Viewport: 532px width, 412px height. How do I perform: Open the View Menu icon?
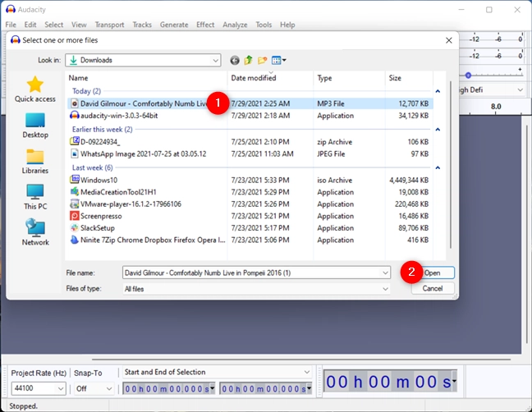pyautogui.click(x=278, y=61)
